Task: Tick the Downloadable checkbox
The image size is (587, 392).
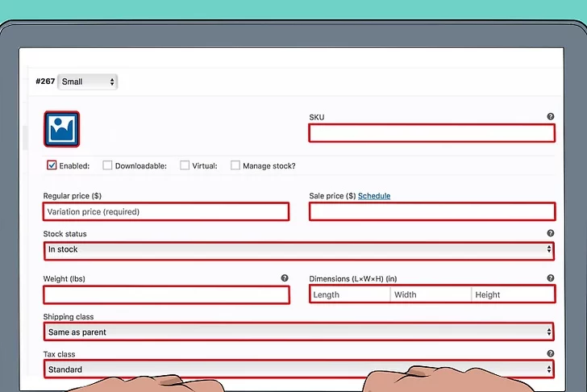Action: (x=108, y=165)
